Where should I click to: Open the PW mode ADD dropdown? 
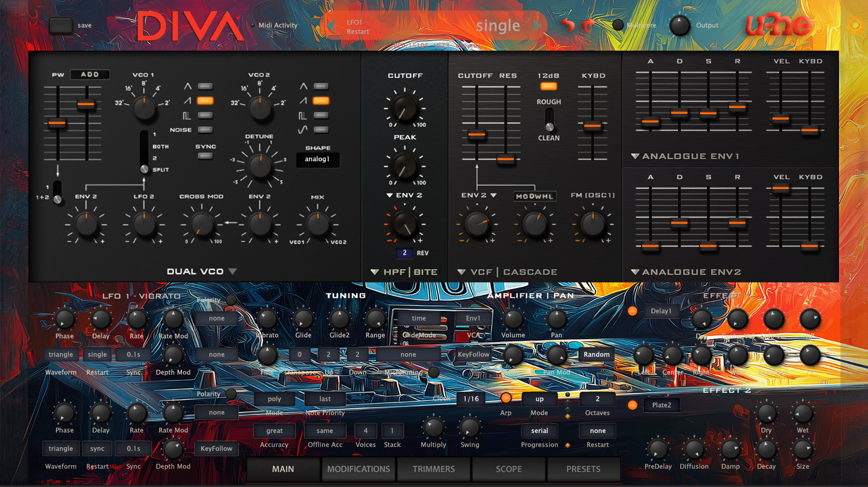tap(90, 75)
